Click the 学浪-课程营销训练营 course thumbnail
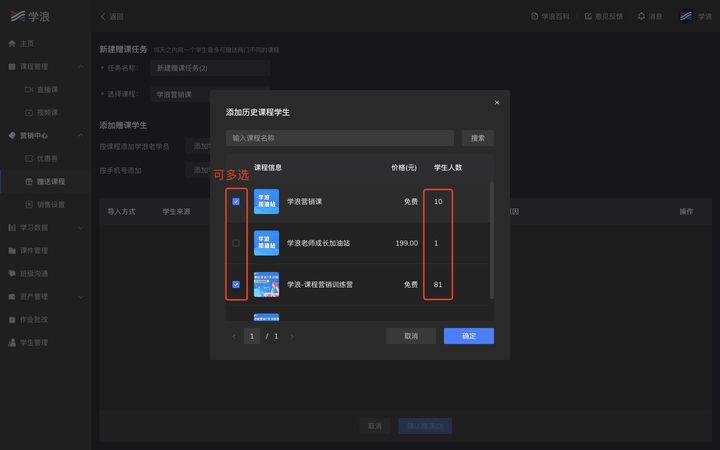The image size is (720, 450). [x=266, y=285]
